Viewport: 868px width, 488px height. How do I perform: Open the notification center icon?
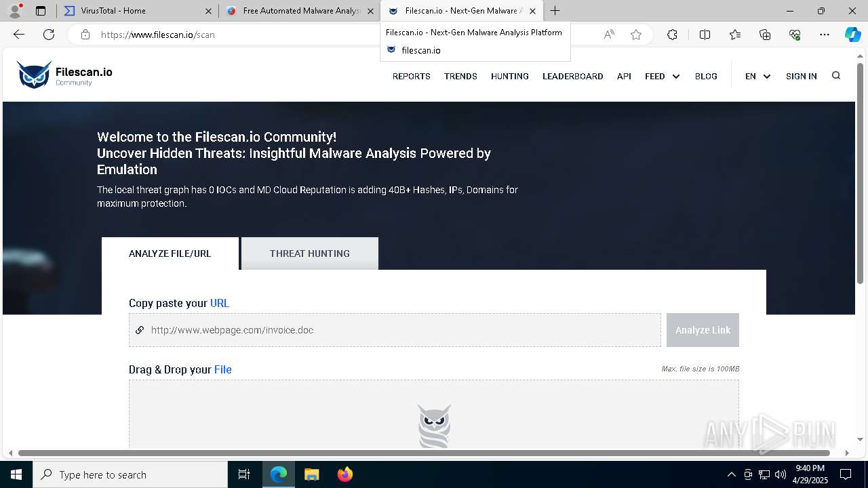coord(846,474)
